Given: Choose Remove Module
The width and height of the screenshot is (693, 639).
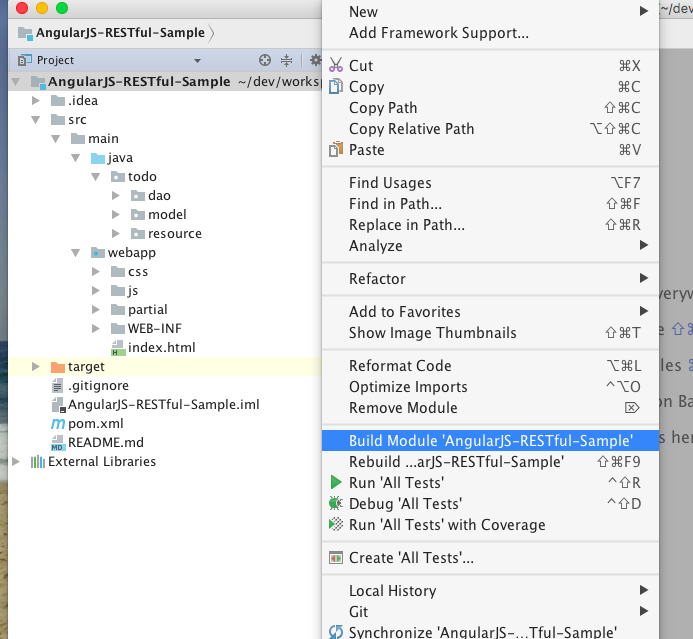Looking at the screenshot, I should [490, 407].
